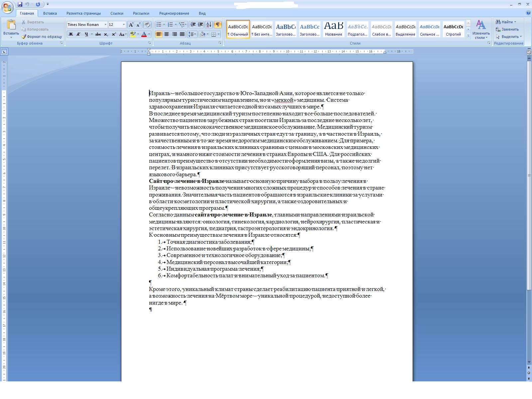Click Заменить in the editing group
Screen dimensions: 532x399
(507, 29)
